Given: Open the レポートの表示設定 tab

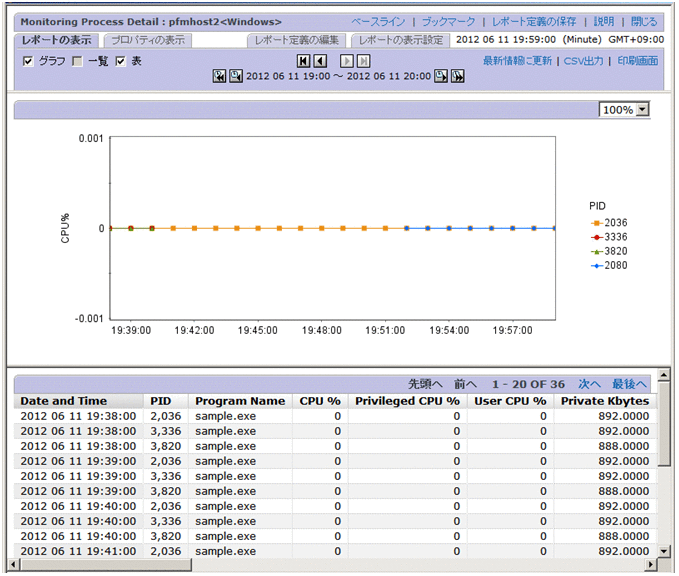Looking at the screenshot, I should click(x=400, y=40).
